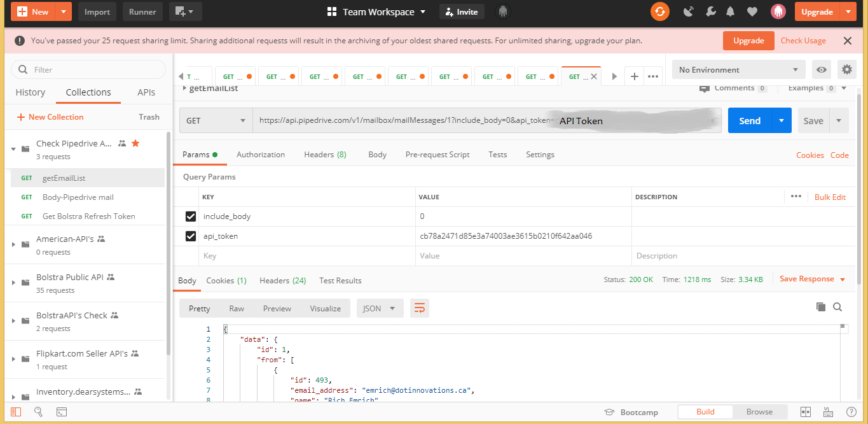Click inside the collection Filter search field

coord(89,69)
